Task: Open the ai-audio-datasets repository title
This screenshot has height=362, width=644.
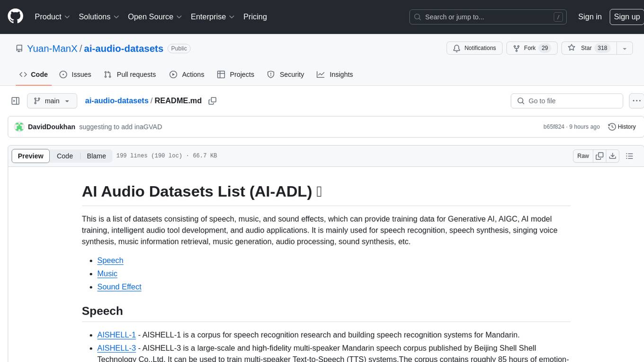Action: [124, 48]
